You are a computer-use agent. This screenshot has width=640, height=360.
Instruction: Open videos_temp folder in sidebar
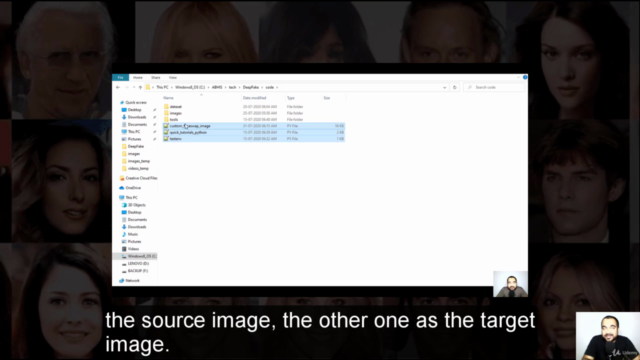138,169
